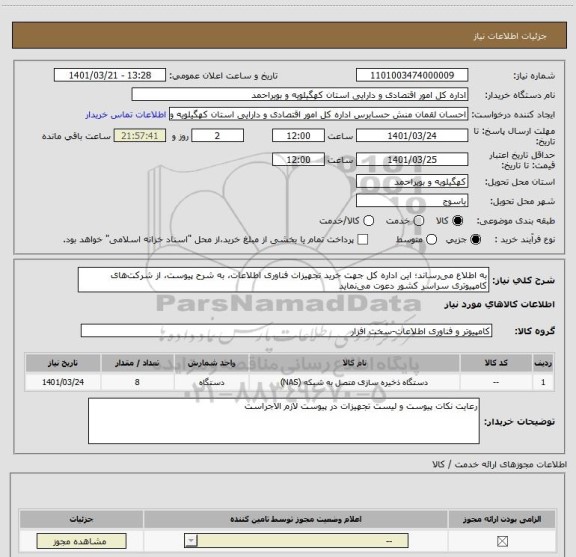Viewport: 576px width, 557px height.
Task: Click the تعداد / مقدار column header
Action: (x=137, y=363)
